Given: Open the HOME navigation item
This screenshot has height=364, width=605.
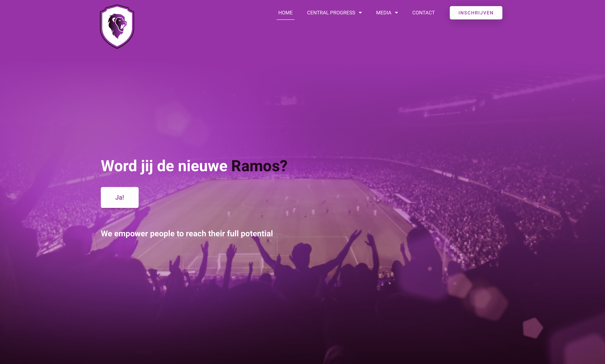Looking at the screenshot, I should point(285,13).
